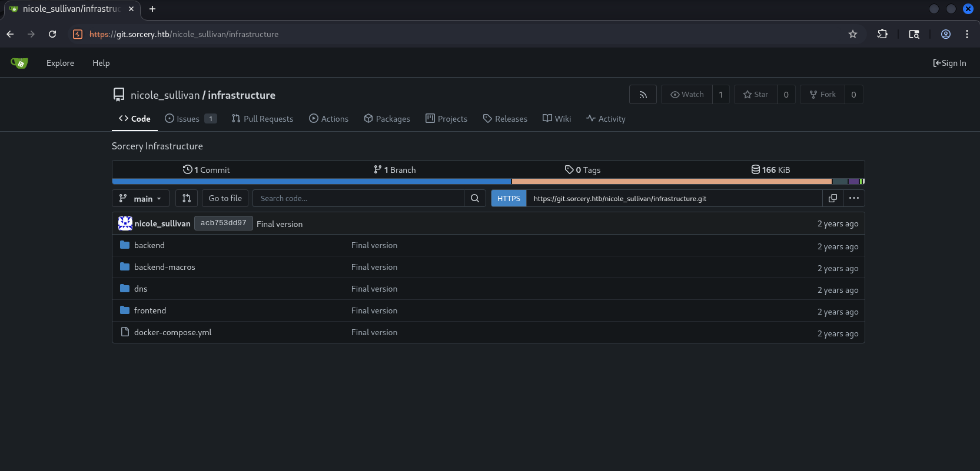Viewport: 980px width, 471px height.
Task: Click the RSS feed icon button
Action: [x=643, y=95]
